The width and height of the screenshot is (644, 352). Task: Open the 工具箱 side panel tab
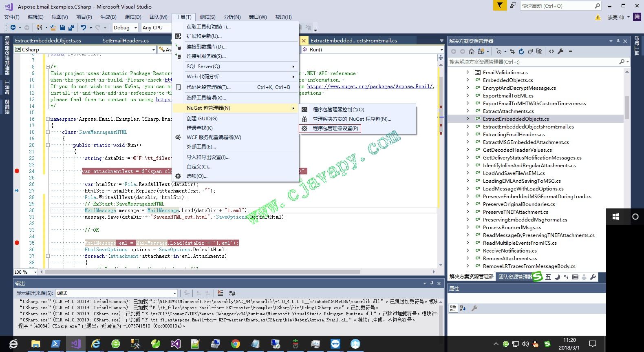click(x=7, y=86)
